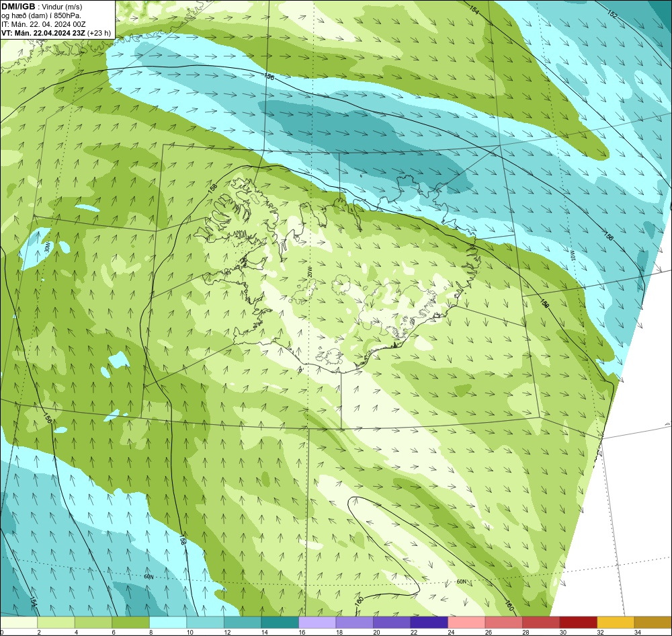Click legend tick value "16"
Screen dimensions: 672x636
point(302,632)
